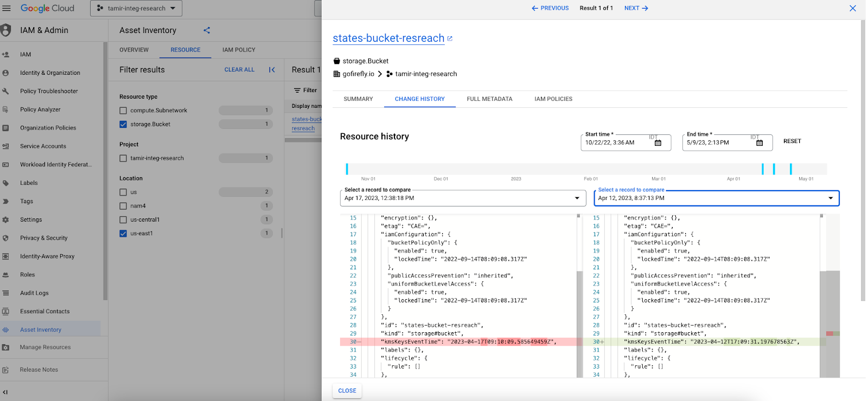
Task: Click Clear All filters
Action: 239,70
